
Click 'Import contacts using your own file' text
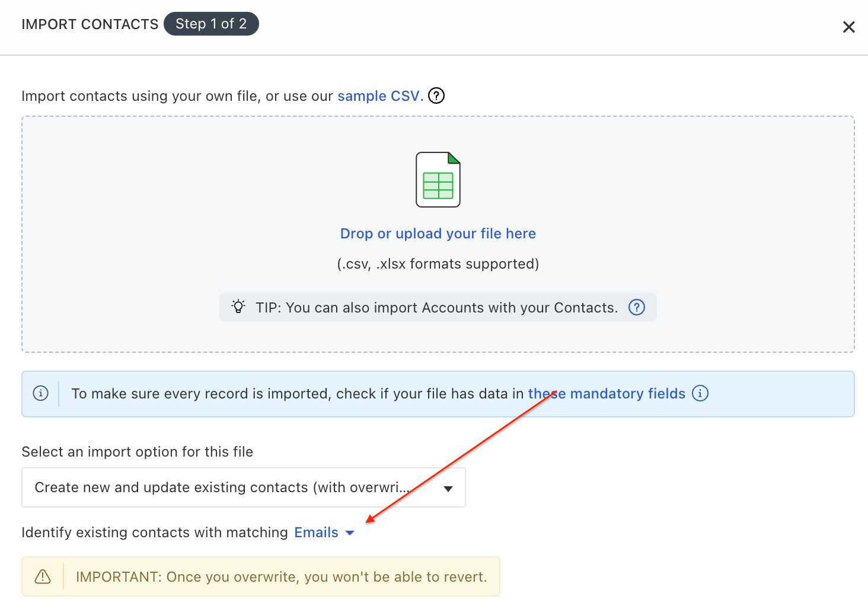tap(177, 96)
